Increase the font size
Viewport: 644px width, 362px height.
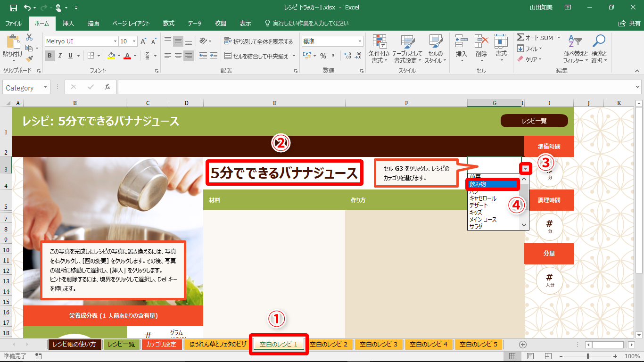[143, 41]
